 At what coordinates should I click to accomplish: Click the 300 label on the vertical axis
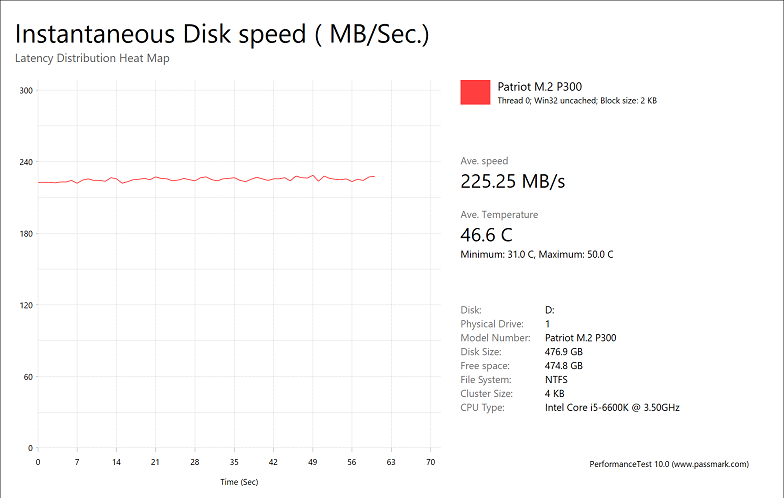(x=27, y=91)
